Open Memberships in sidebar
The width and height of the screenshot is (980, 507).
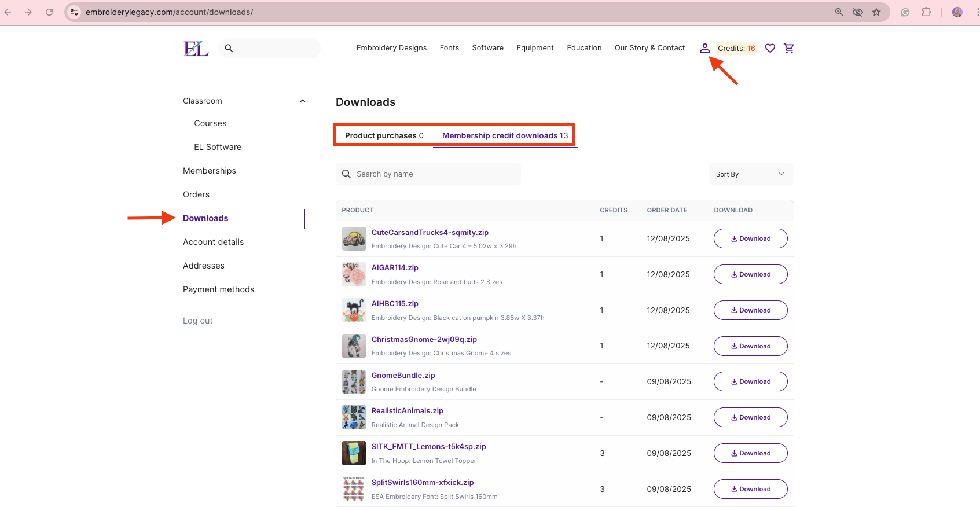click(210, 171)
